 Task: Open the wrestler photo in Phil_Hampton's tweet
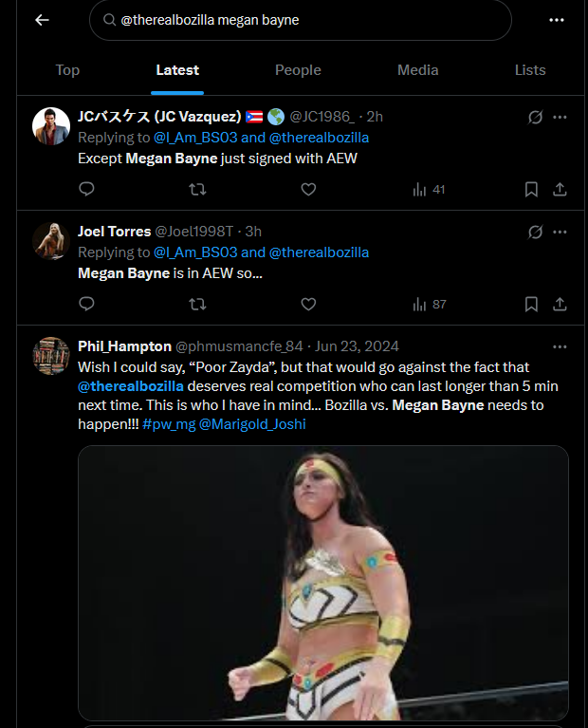click(322, 583)
